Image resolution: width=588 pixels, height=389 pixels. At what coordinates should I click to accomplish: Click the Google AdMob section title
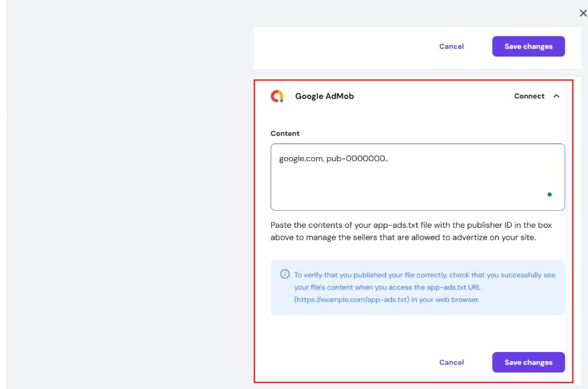(324, 96)
